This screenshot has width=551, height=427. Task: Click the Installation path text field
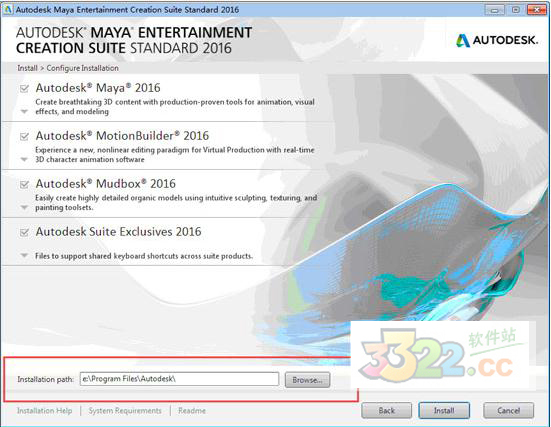[179, 379]
